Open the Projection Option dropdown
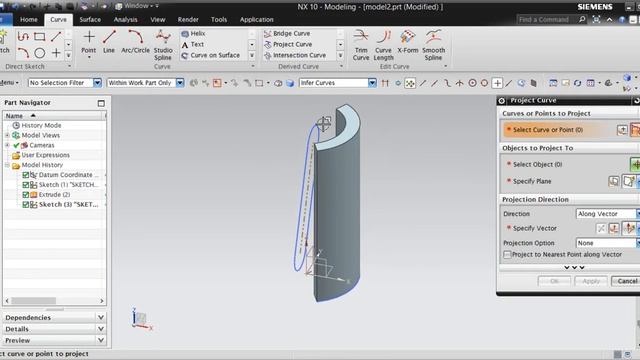 click(x=607, y=243)
